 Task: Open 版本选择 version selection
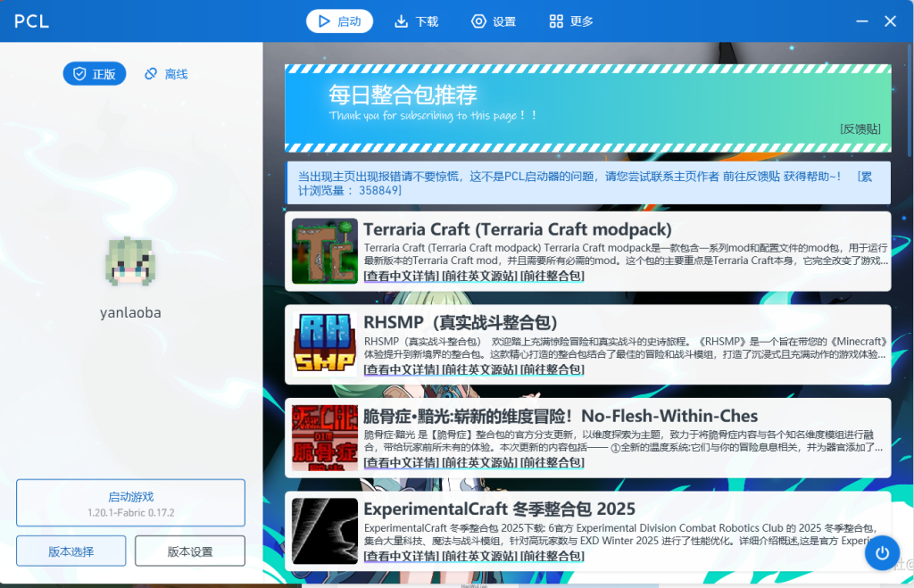pos(71,551)
